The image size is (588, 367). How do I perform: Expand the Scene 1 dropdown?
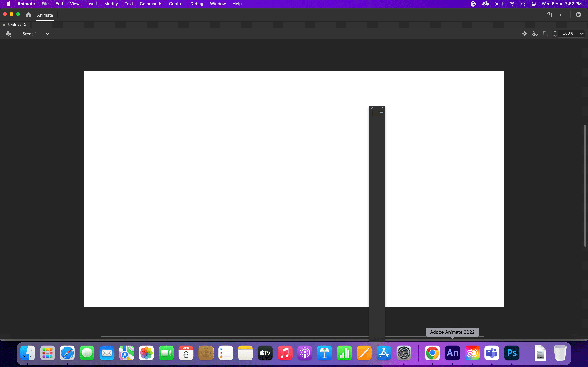(47, 34)
